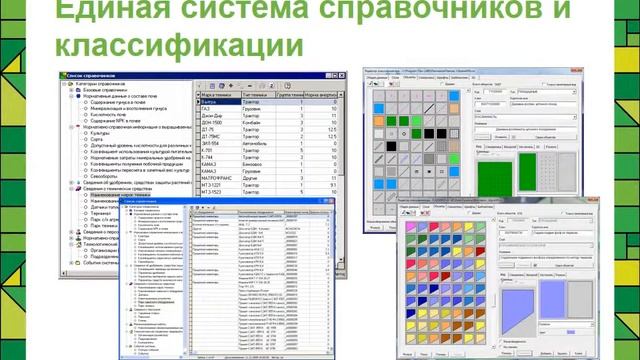This screenshot has width=640, height=360.
Task: Select the ЗИЛ-554 cell in the equipment table
Action: pos(220,144)
